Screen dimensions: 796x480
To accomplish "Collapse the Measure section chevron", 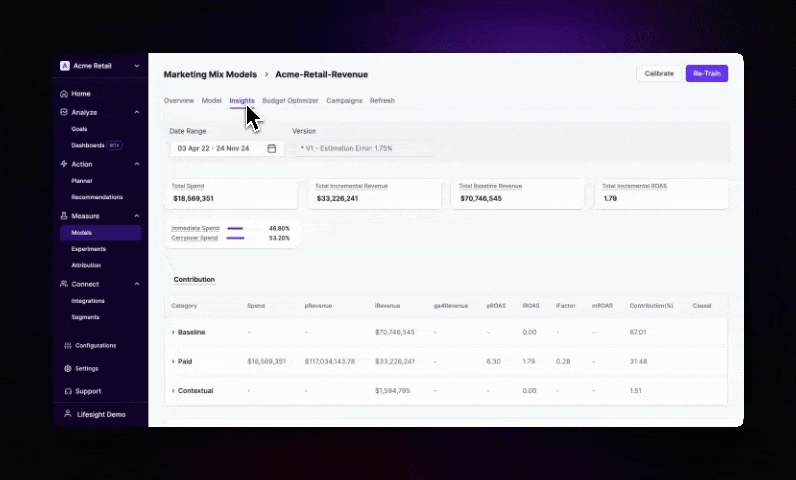I will pyautogui.click(x=137, y=216).
